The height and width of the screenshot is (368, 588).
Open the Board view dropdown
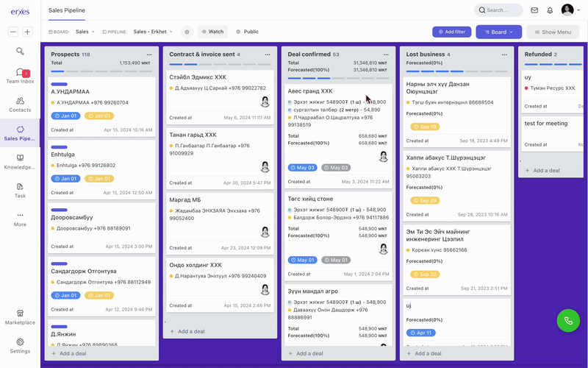point(499,32)
